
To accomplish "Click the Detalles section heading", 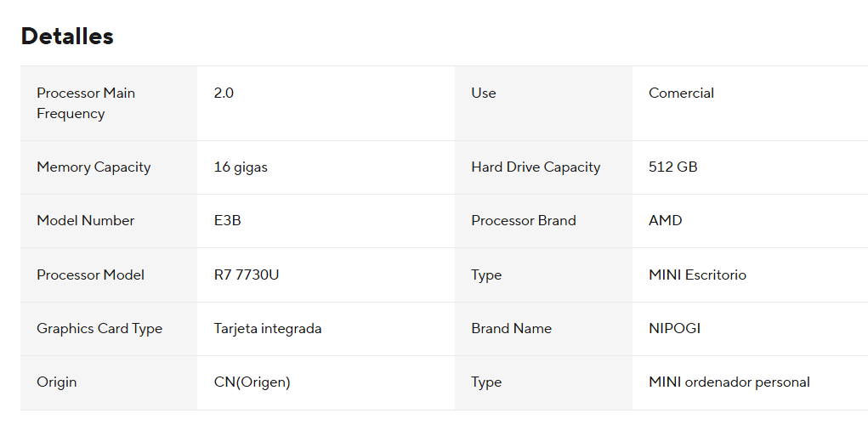I will (67, 37).
